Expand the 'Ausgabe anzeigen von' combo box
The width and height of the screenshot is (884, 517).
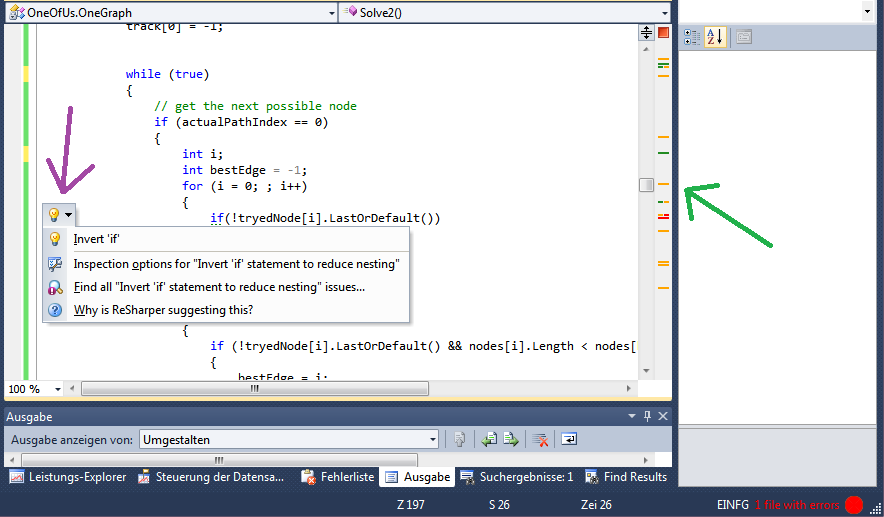pyautogui.click(x=432, y=439)
